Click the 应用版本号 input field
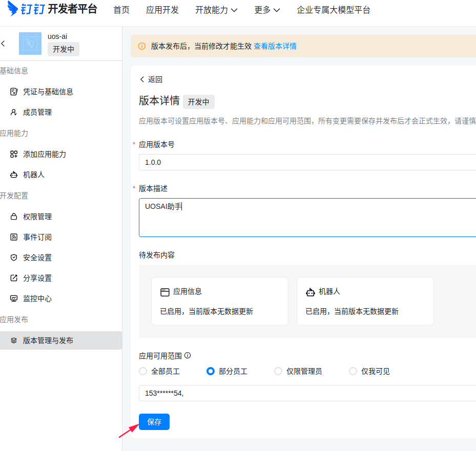 [x=307, y=162]
